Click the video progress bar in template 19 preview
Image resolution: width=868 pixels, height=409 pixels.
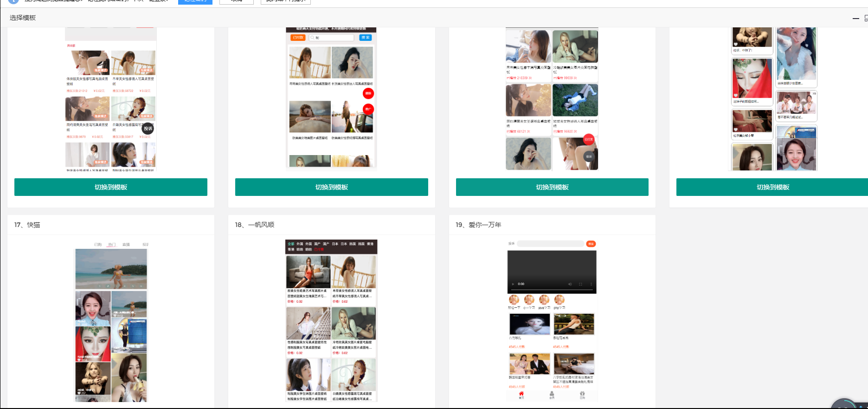552,290
